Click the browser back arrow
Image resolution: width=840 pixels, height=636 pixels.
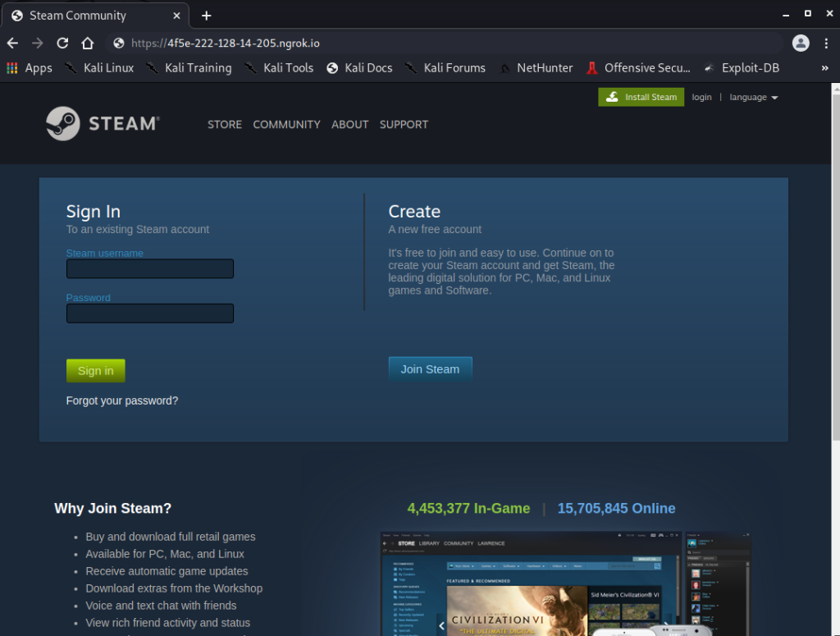pos(12,43)
